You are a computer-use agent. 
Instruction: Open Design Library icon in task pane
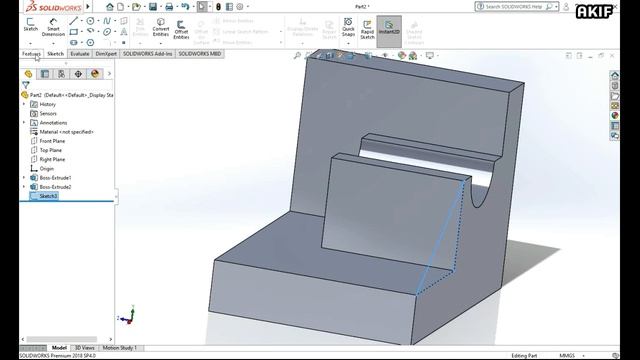[615, 86]
